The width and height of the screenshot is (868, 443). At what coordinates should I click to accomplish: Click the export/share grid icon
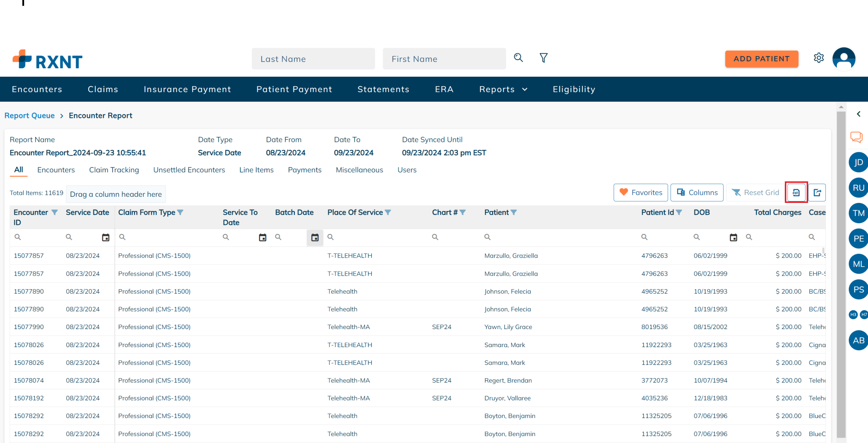(817, 192)
